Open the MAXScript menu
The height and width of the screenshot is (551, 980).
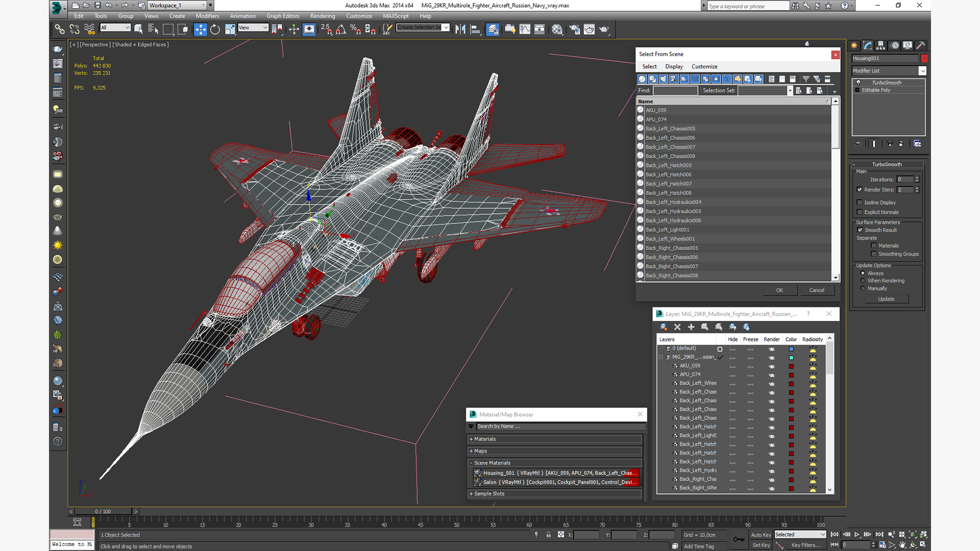(x=396, y=16)
